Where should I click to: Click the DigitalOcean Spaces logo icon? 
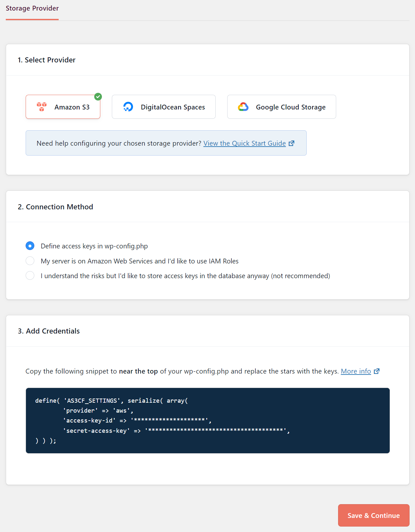click(x=128, y=107)
